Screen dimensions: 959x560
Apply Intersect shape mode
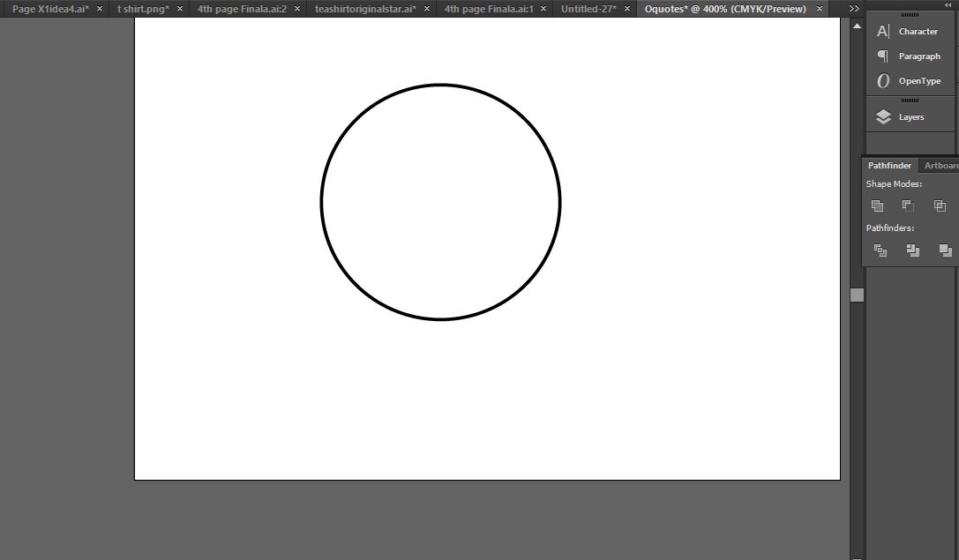point(940,206)
